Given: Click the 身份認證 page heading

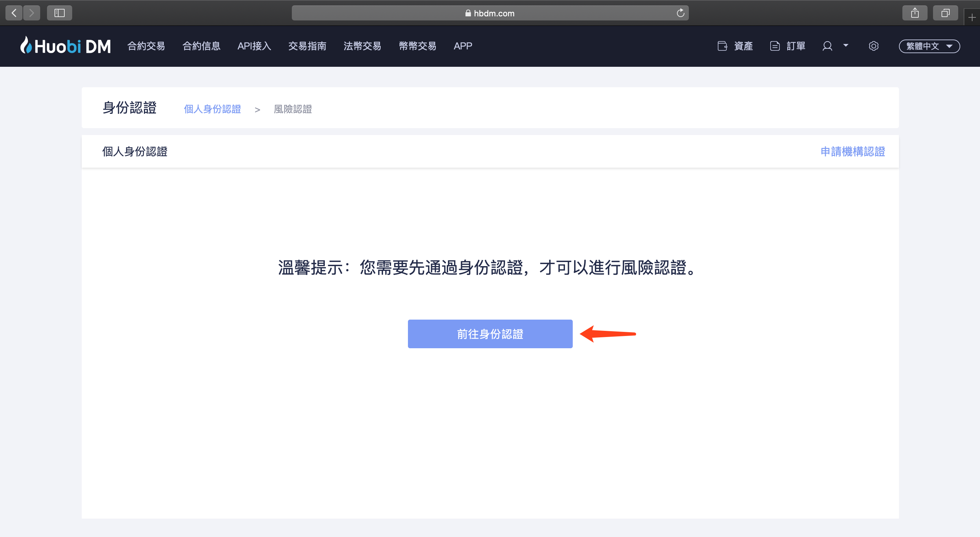Looking at the screenshot, I should click(x=129, y=108).
